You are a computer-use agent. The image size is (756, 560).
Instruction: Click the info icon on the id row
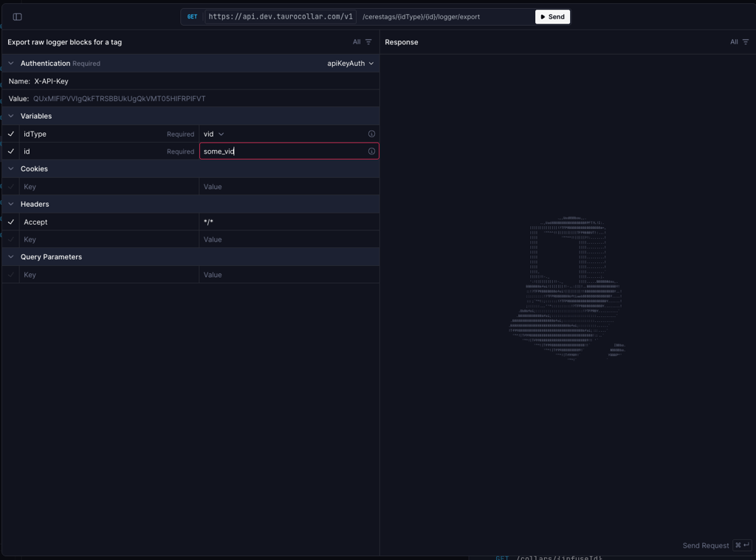coord(371,151)
